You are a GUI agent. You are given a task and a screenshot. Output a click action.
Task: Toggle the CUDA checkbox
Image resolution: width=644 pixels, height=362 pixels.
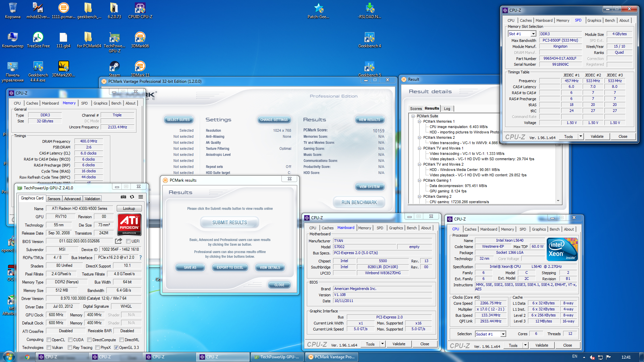coord(70,340)
